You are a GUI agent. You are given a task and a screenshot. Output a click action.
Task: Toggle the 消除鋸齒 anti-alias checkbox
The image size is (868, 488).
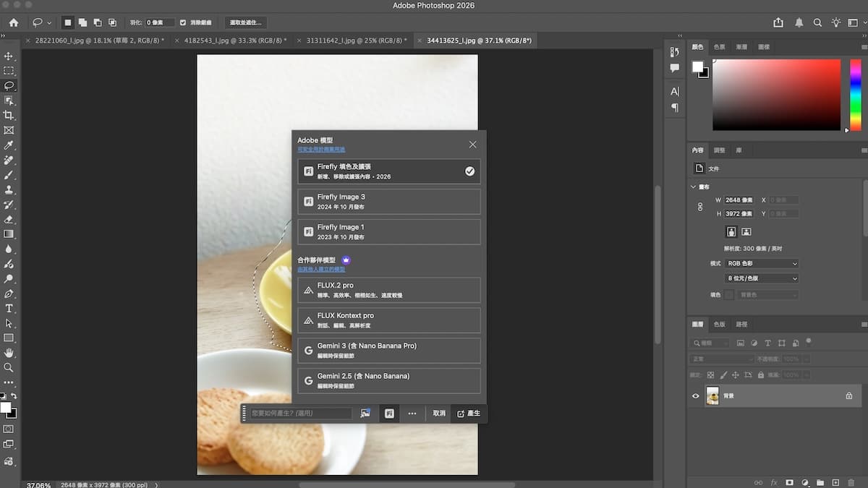coord(183,22)
